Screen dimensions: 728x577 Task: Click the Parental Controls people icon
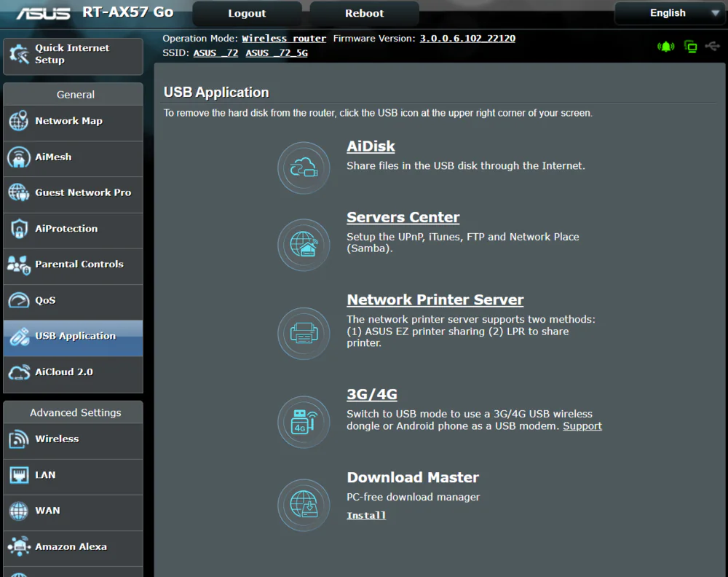(19, 264)
